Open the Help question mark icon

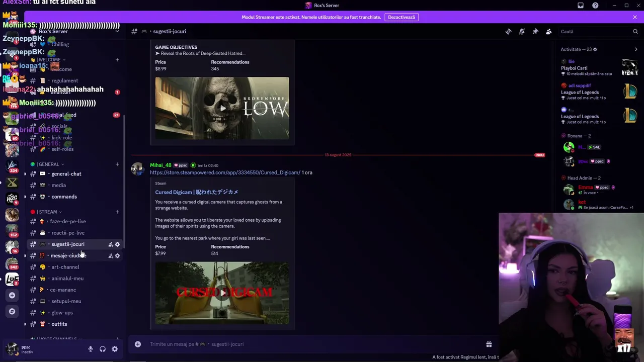tap(595, 6)
